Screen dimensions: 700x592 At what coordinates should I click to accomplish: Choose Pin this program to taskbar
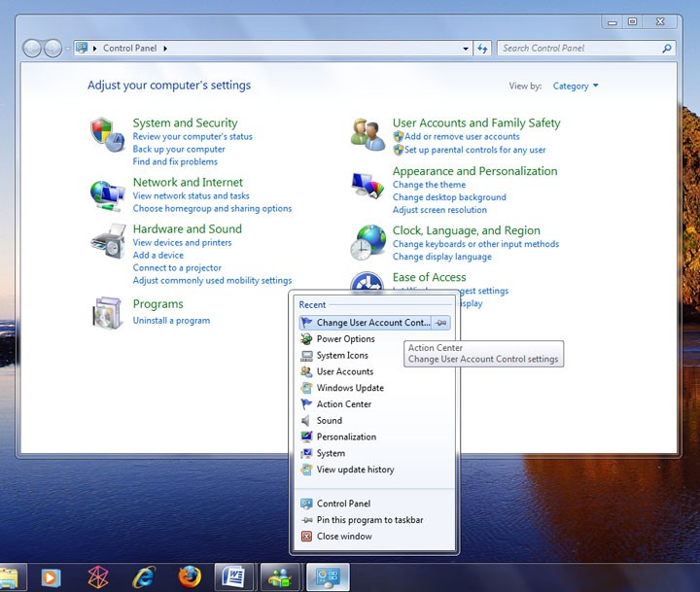click(x=374, y=520)
